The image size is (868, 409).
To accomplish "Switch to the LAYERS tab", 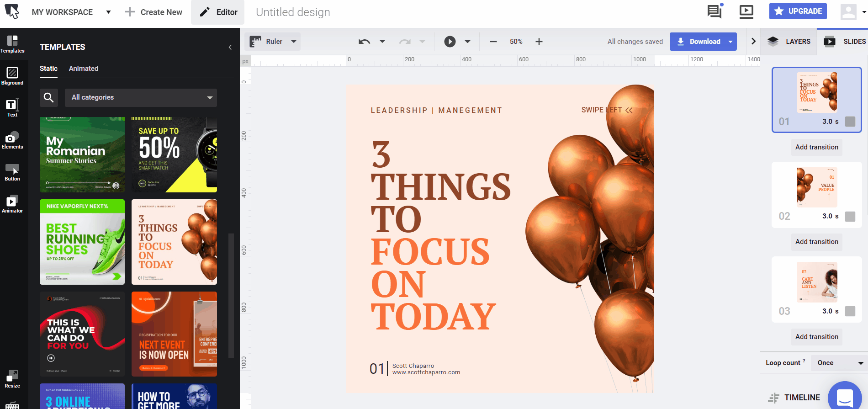I will click(x=789, y=42).
